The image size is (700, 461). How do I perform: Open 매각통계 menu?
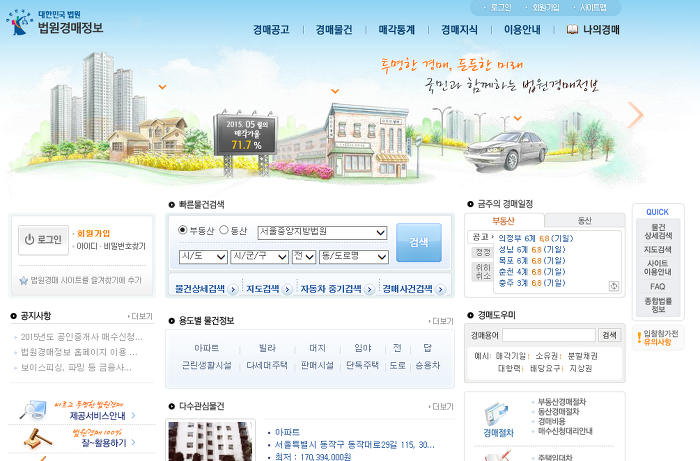tap(397, 30)
